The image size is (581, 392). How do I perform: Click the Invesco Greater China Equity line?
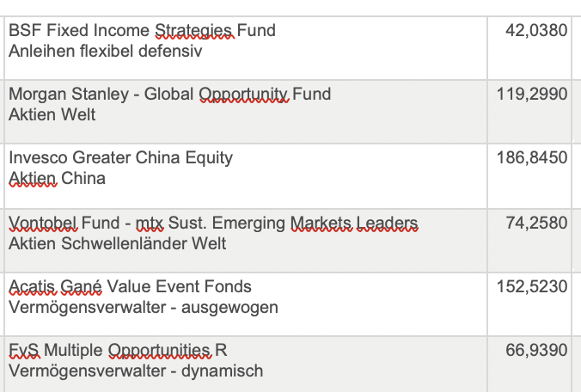(x=120, y=158)
